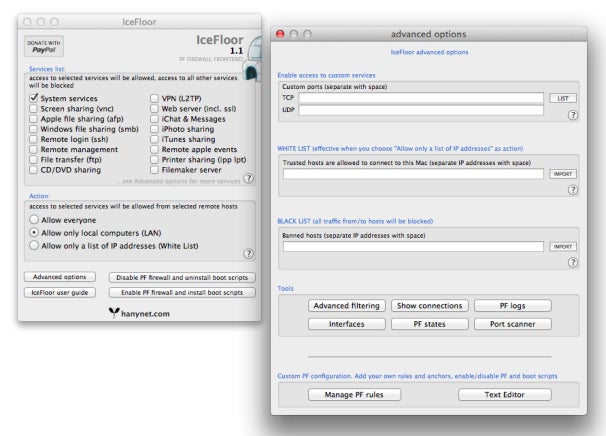Open Advanced filtering tool
This screenshot has width=606, height=436.
[347, 305]
